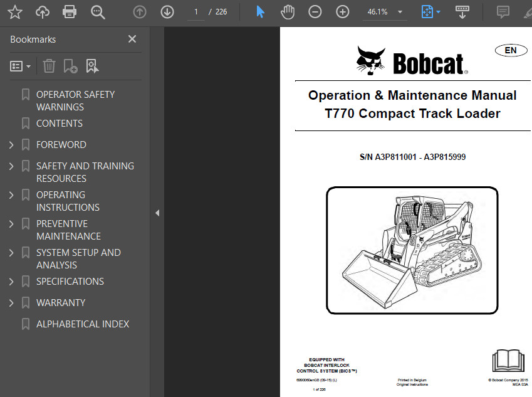Image resolution: width=532 pixels, height=397 pixels.
Task: Open bookmarks options list menu
Action: coord(20,66)
